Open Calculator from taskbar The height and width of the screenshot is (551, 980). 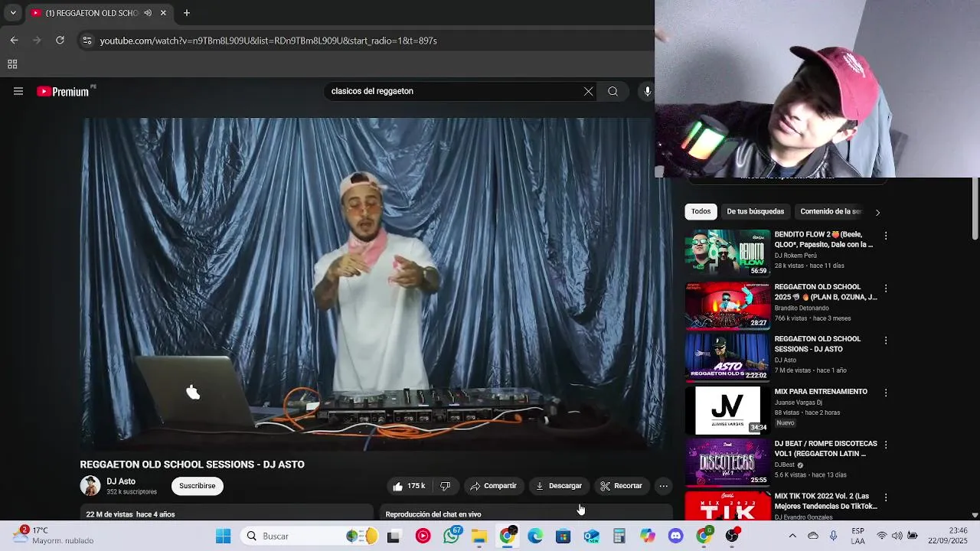point(619,536)
